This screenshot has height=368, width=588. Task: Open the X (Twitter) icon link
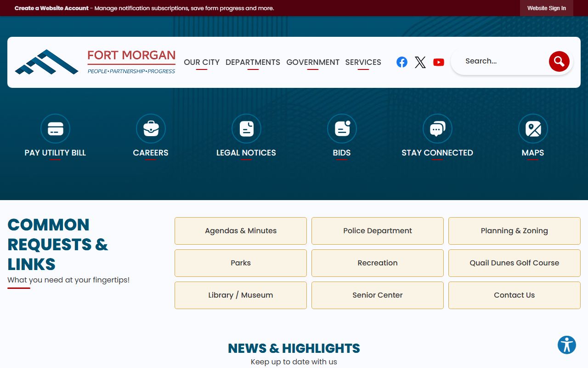(420, 62)
